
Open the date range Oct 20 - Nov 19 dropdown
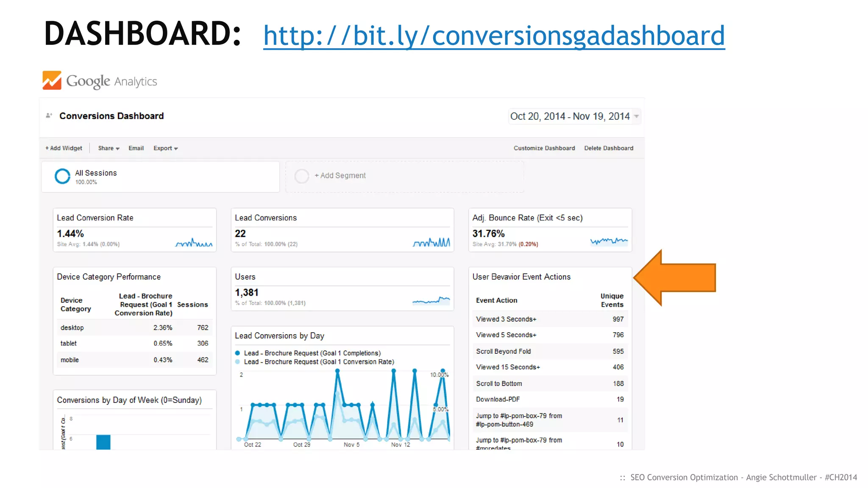(574, 116)
